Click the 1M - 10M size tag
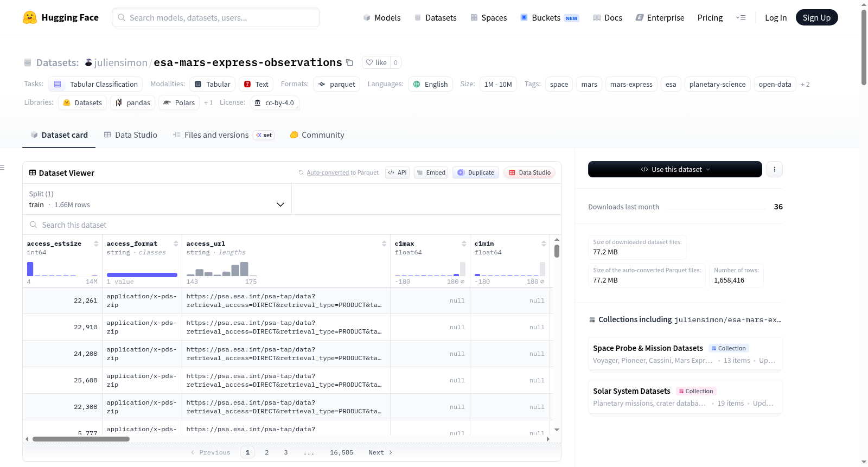The height and width of the screenshot is (467, 868). click(498, 84)
